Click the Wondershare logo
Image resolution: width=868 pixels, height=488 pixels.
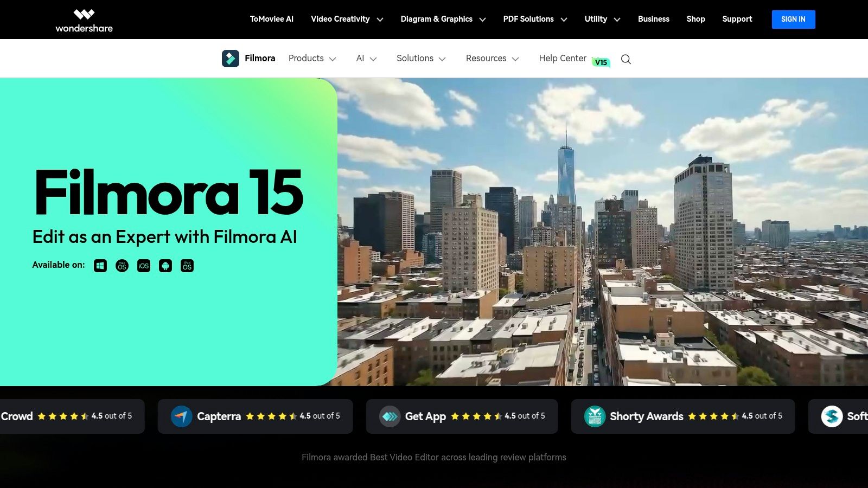point(84,20)
